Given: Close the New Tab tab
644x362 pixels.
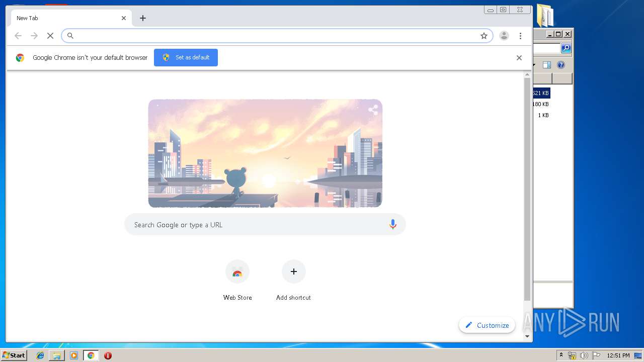Looking at the screenshot, I should [x=124, y=18].
